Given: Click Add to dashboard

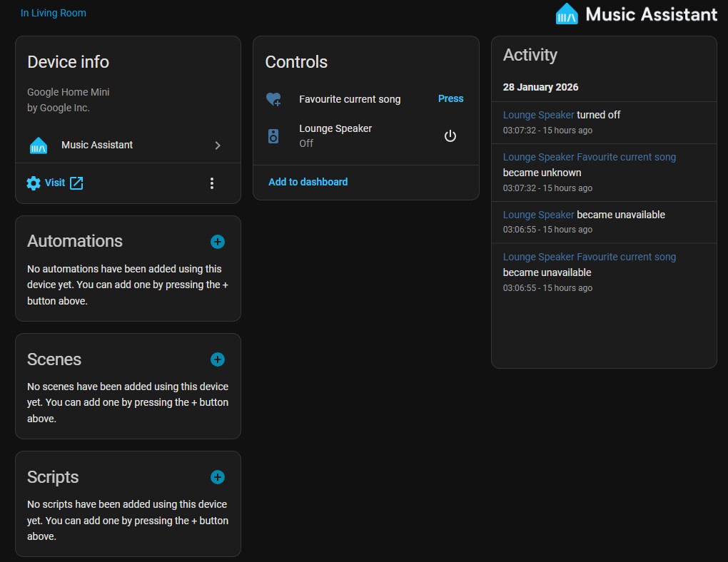Looking at the screenshot, I should click(x=308, y=182).
